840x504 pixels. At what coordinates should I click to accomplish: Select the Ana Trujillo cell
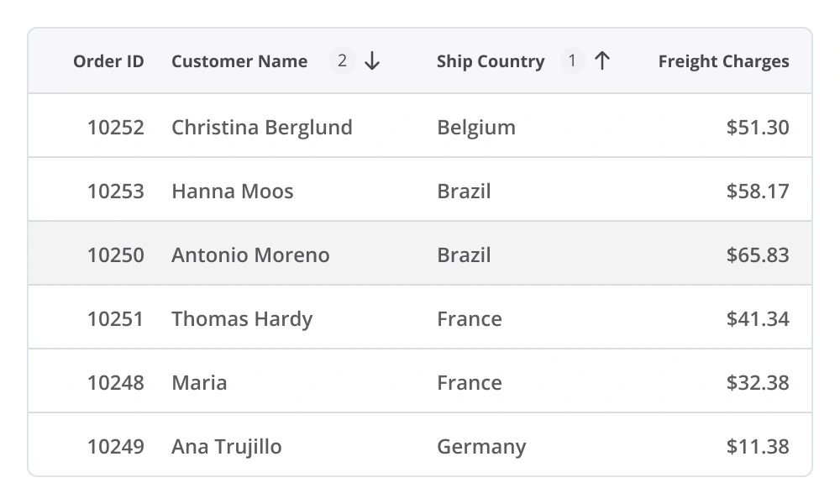coord(227,447)
